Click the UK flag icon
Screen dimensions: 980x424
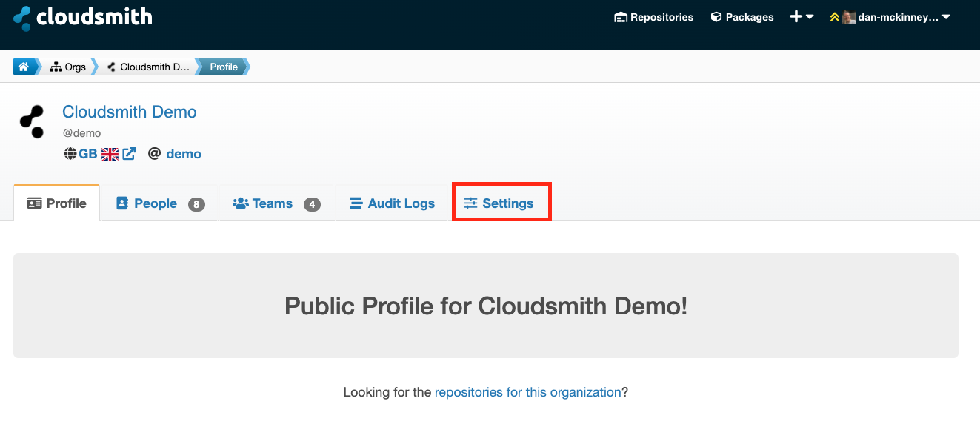110,154
